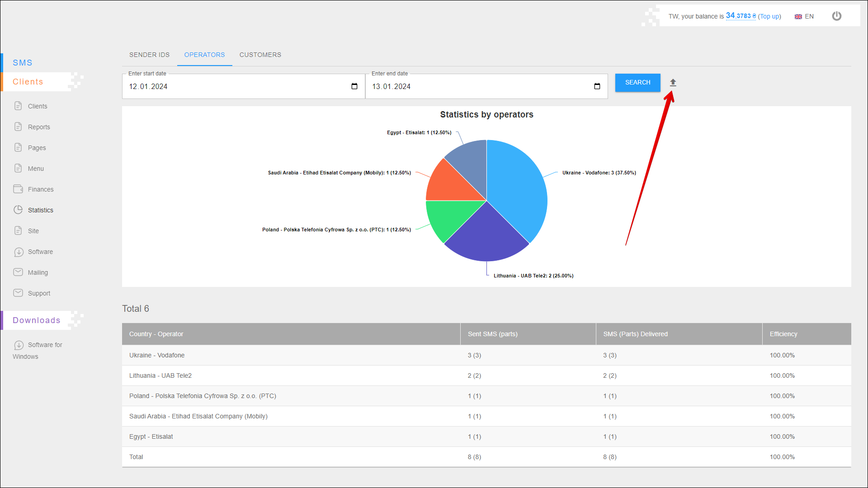Click the export upload arrow icon
Screen dimensions: 868x488
pos(673,83)
